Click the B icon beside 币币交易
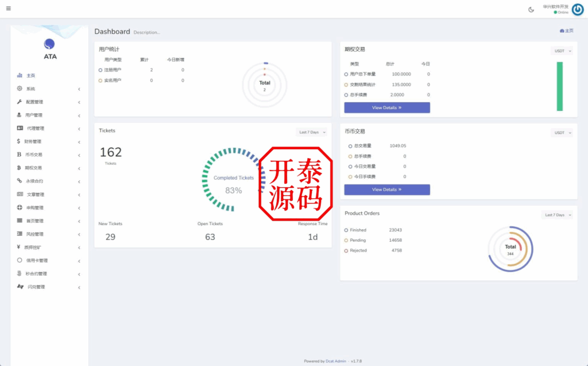588x366 pixels. tap(19, 155)
